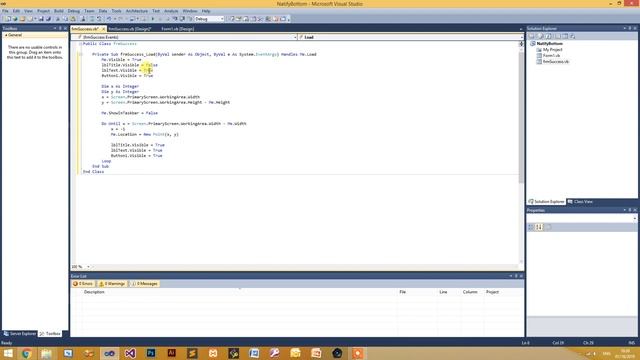The image size is (640, 360).
Task: Click the Paste toolbar icon
Action: 73,19
